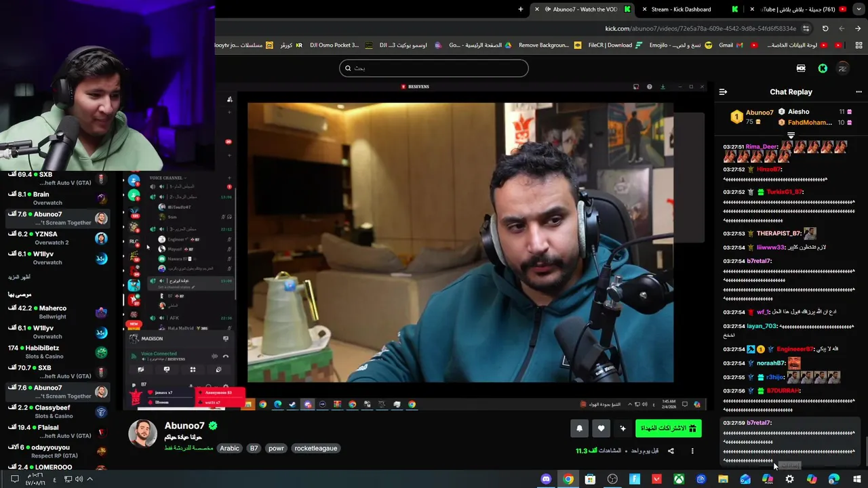Open DJI Osmo Pocket 3 bookmark
868x488 pixels.
340,45
